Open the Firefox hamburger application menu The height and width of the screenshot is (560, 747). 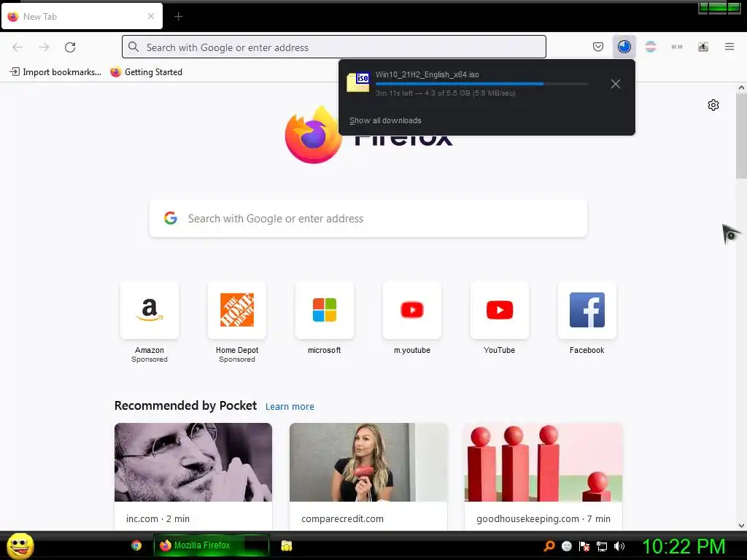729,47
